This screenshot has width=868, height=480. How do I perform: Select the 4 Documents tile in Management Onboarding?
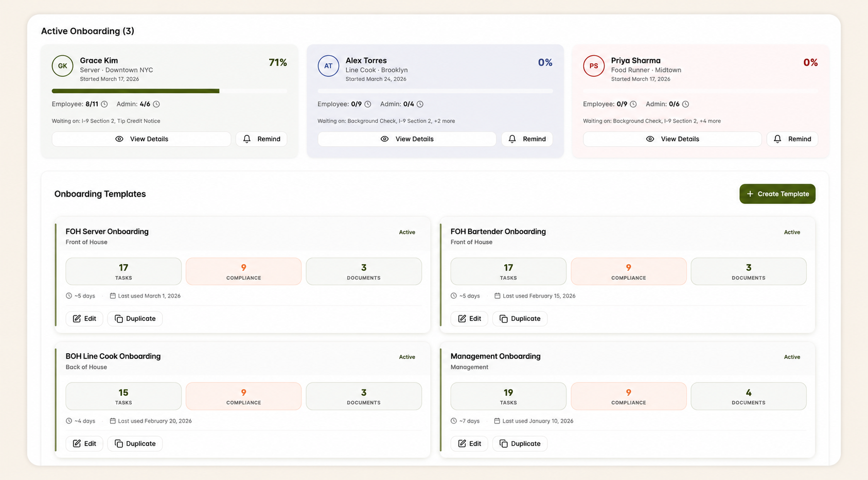[x=749, y=396]
